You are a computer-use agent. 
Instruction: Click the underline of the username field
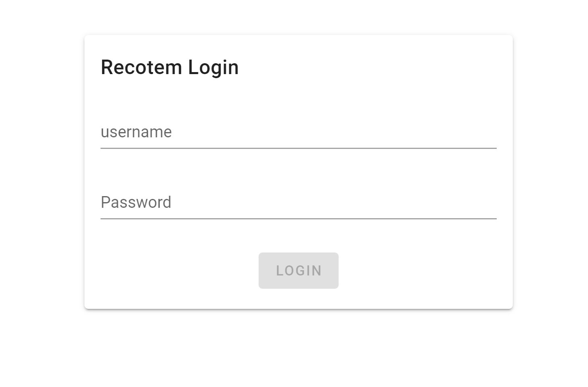tap(298, 149)
